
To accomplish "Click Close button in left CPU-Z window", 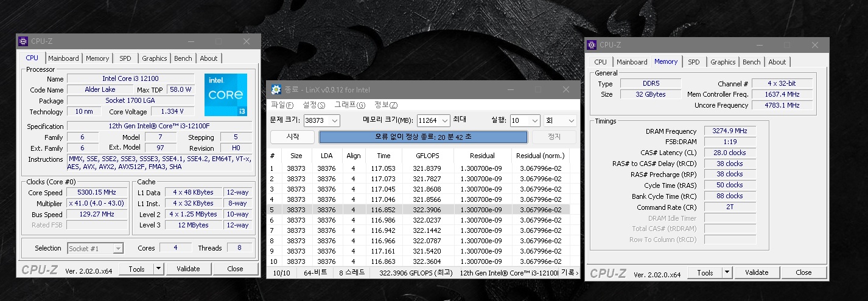I will click(235, 269).
